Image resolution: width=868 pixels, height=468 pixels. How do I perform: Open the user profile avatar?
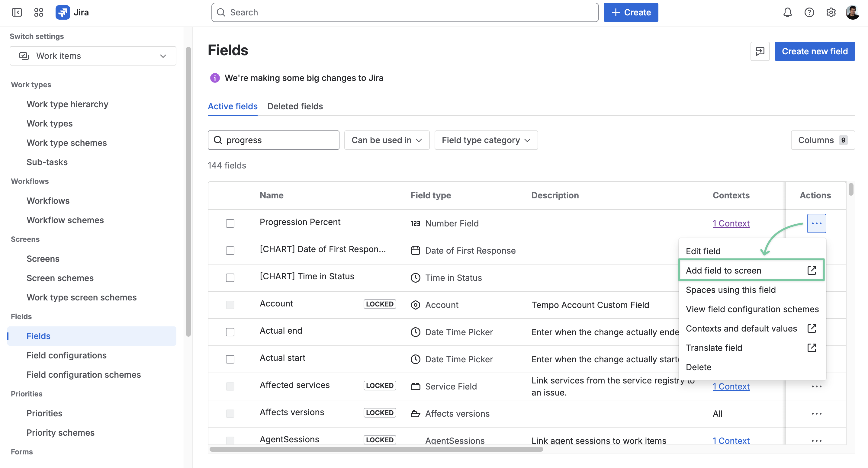point(853,12)
